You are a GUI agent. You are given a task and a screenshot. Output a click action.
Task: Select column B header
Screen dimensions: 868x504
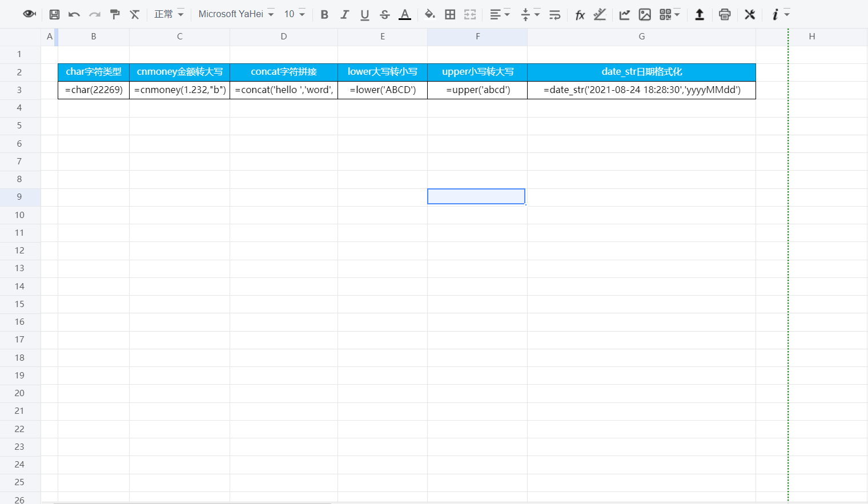tap(94, 37)
